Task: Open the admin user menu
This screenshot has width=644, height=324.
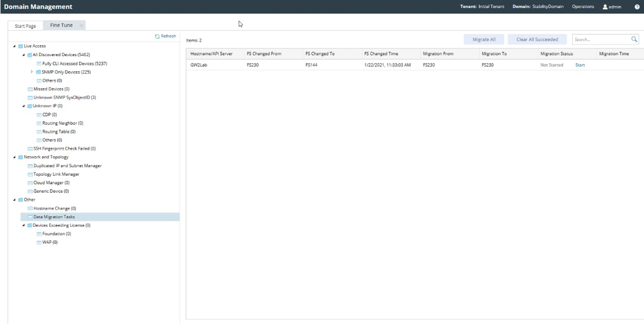Action: tap(612, 7)
